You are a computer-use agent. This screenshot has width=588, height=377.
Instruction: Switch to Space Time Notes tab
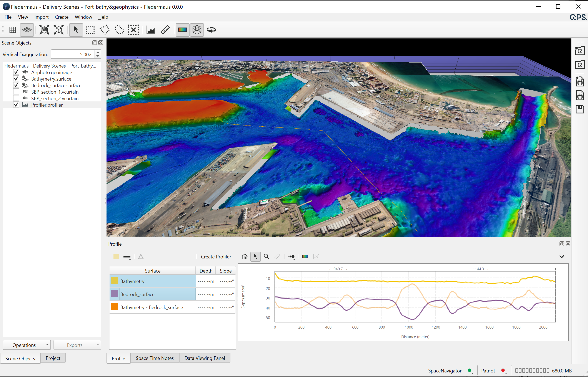coord(155,358)
